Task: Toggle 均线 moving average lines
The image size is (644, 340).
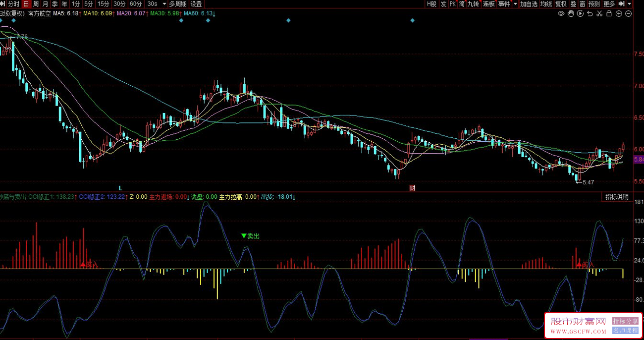Action: point(546,4)
